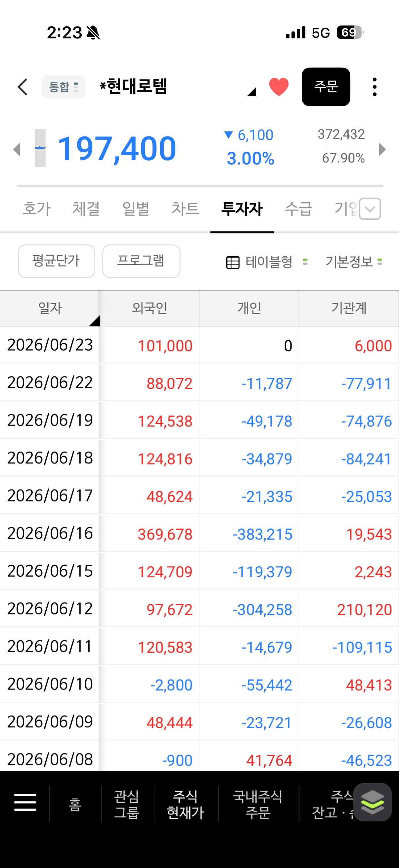Tap the current price 197,400
The height and width of the screenshot is (868, 399).
coord(117,149)
